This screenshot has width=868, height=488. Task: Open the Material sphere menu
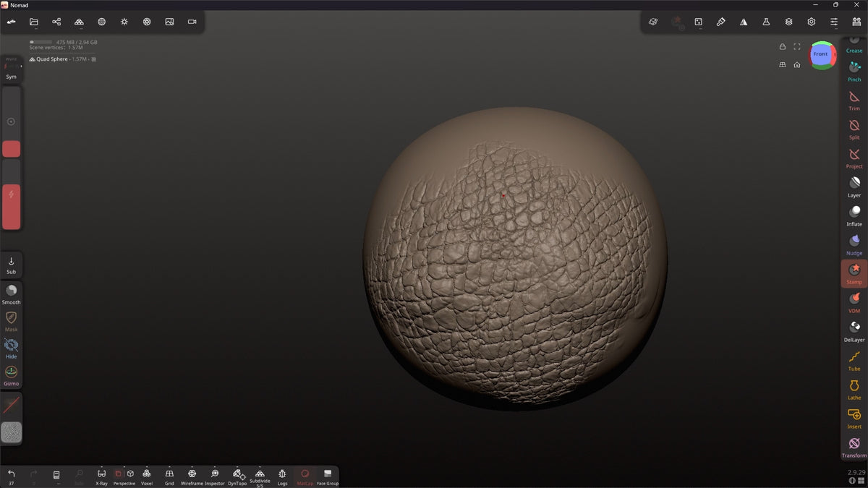click(x=101, y=22)
